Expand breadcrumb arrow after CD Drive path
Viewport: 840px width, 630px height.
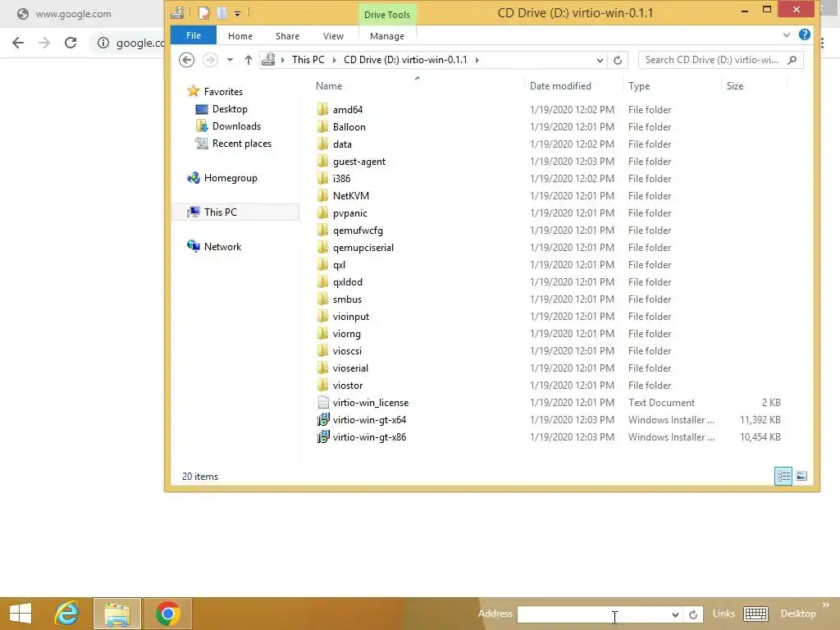[477, 60]
